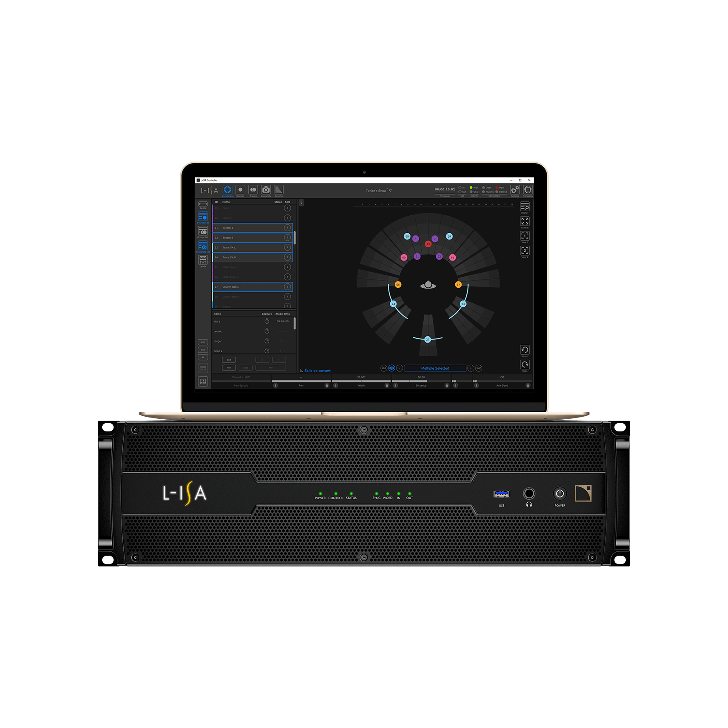
Task: Select the Larger snapshot
Action: (252, 341)
